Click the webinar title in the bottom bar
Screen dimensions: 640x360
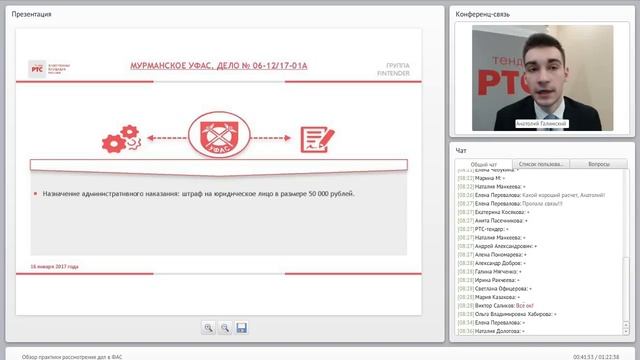(72, 357)
